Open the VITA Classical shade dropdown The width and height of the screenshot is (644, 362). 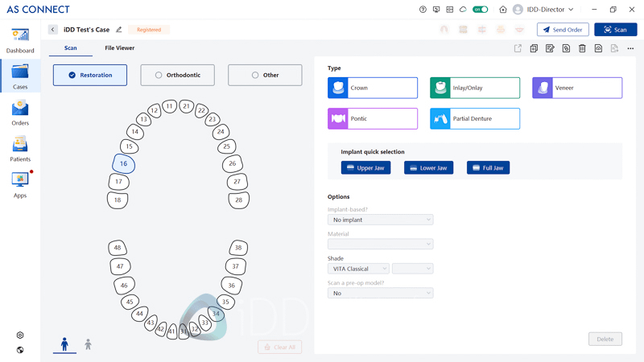(x=358, y=269)
